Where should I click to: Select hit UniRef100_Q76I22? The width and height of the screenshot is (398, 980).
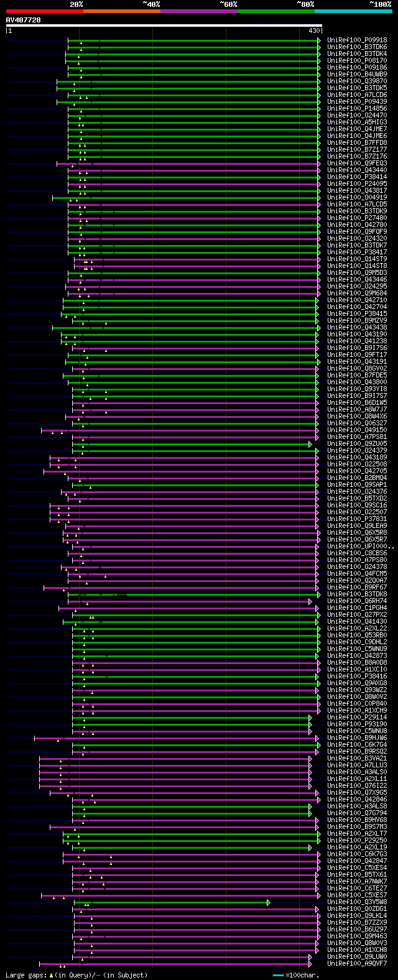(x=357, y=785)
